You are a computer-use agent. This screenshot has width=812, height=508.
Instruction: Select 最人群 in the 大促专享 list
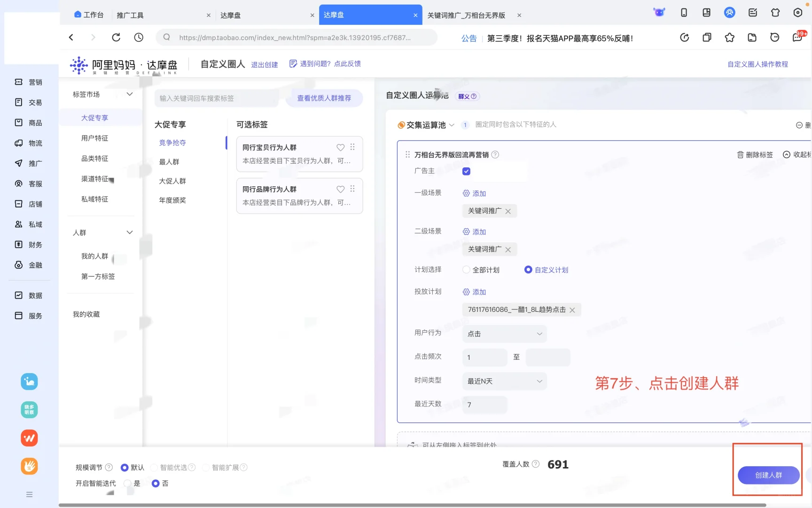(x=169, y=161)
